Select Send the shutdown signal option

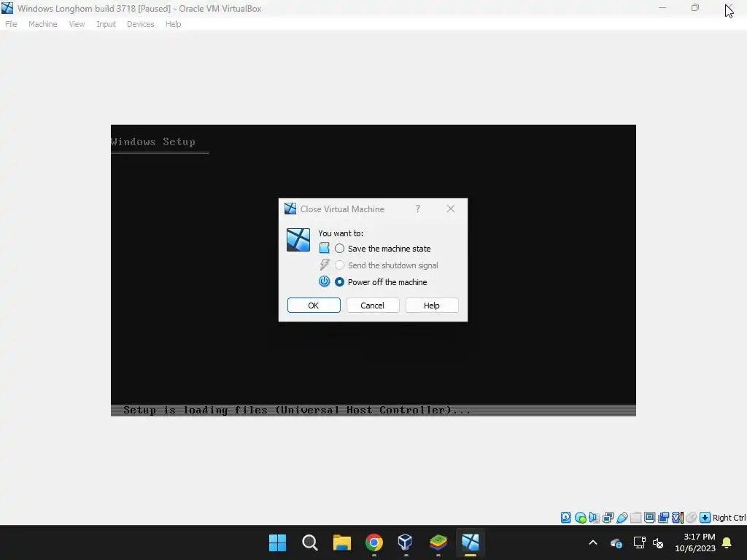(387, 265)
